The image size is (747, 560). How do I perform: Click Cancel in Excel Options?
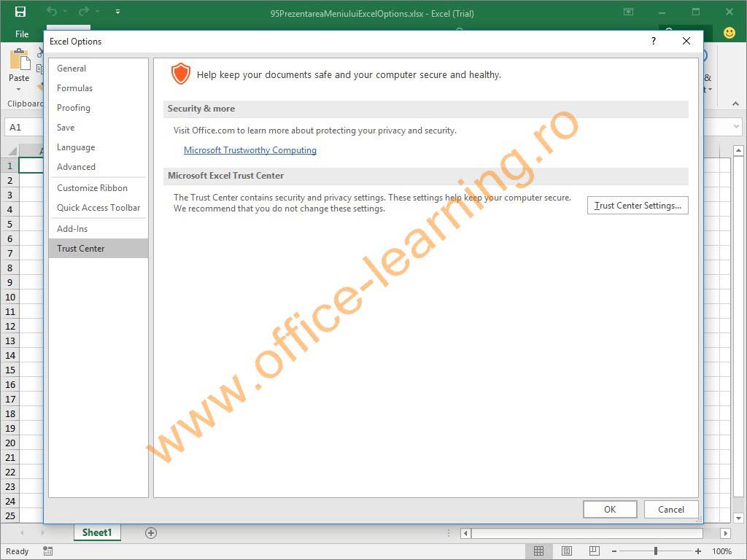click(x=671, y=510)
